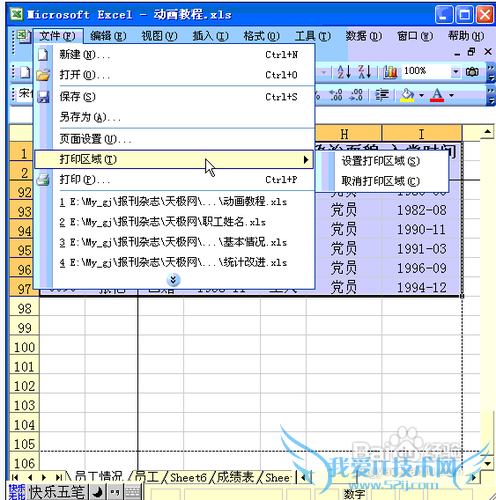Image resolution: width=496 pixels, height=500 pixels.
Task: Click the New document icon in File menu
Action: (x=43, y=54)
